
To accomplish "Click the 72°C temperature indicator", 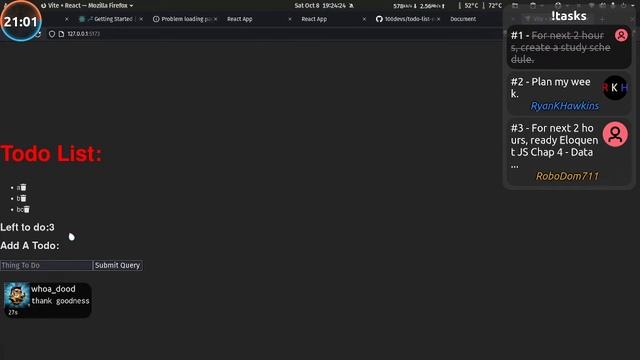I will (495, 6).
